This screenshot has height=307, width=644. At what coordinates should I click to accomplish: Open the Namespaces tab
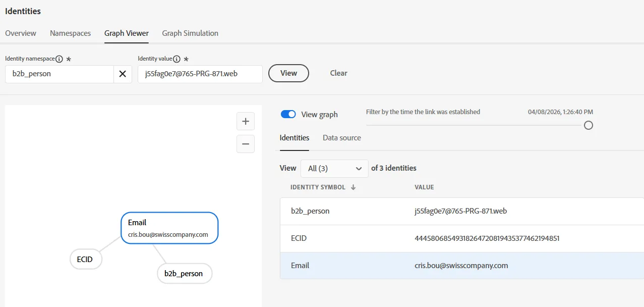coord(71,33)
